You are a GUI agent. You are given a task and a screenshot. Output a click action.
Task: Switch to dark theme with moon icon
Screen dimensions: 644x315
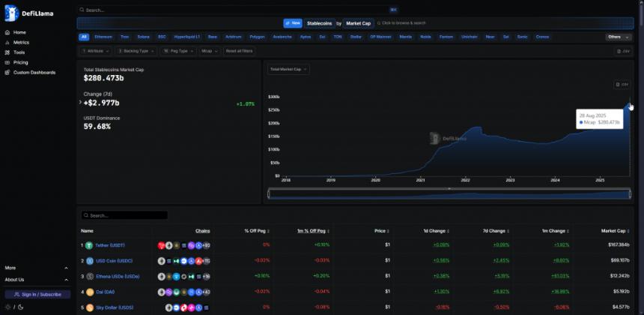pyautogui.click(x=20, y=307)
